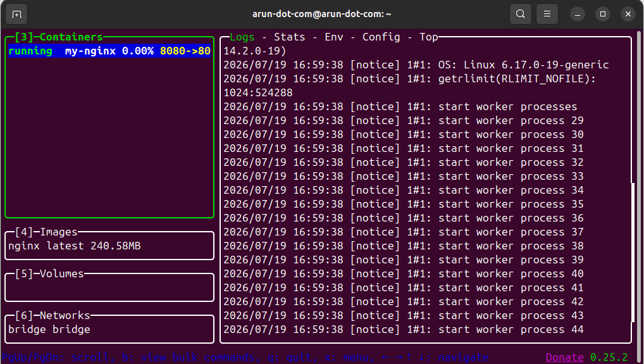Click the 'start worker process 40' line
The width and height of the screenshot is (644, 364).
click(404, 273)
